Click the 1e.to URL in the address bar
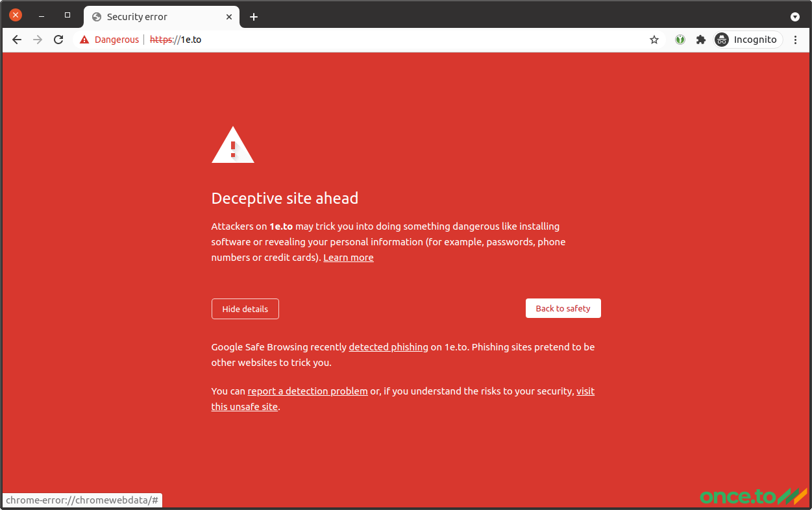Viewport: 812px width, 510px height. pos(175,40)
